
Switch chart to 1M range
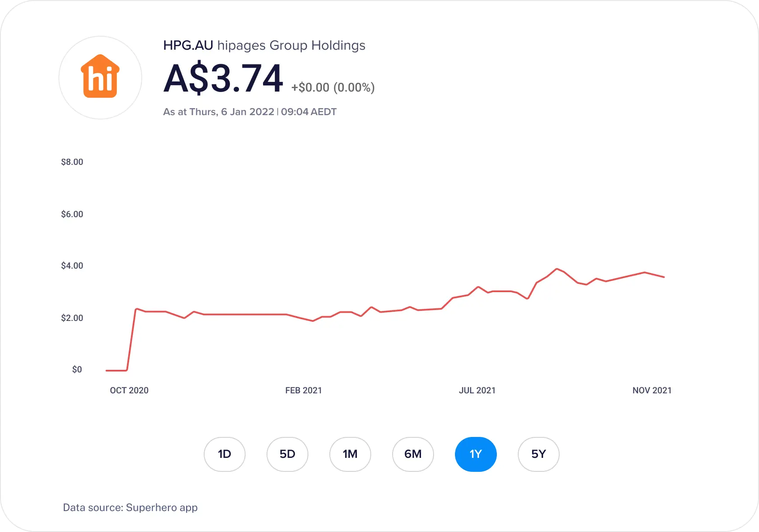click(x=350, y=454)
